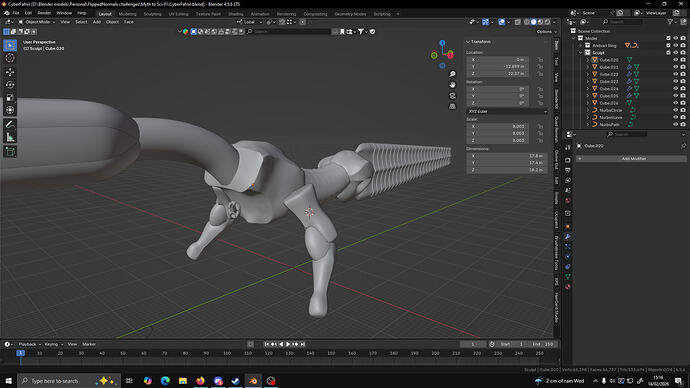Image resolution: width=690 pixels, height=388 pixels.
Task: Open the XYZ Euler rotation mode dropdown
Action: (507, 111)
